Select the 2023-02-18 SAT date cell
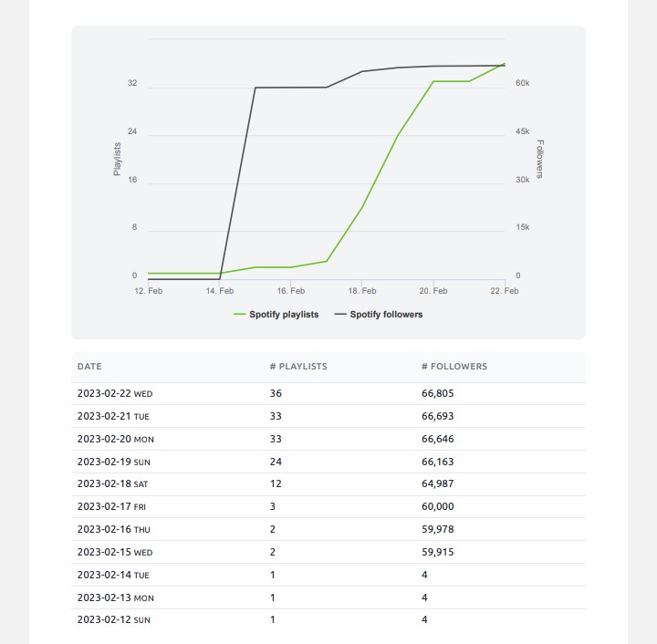This screenshot has width=657, height=644. 112,483
